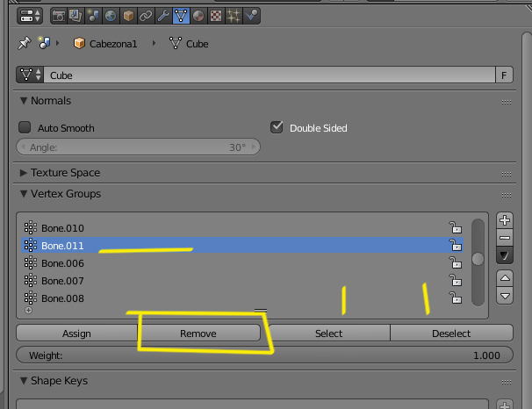Select the Bone.010 vertex group
The image size is (532, 409).
(x=242, y=228)
